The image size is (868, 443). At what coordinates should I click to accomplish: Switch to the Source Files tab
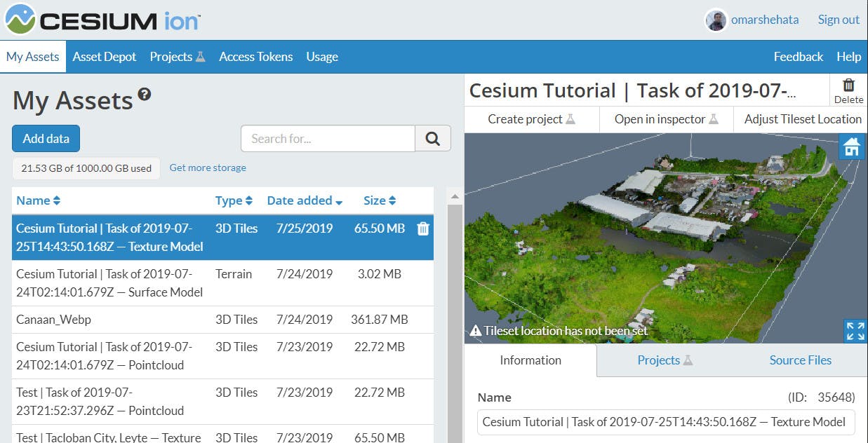tap(801, 360)
